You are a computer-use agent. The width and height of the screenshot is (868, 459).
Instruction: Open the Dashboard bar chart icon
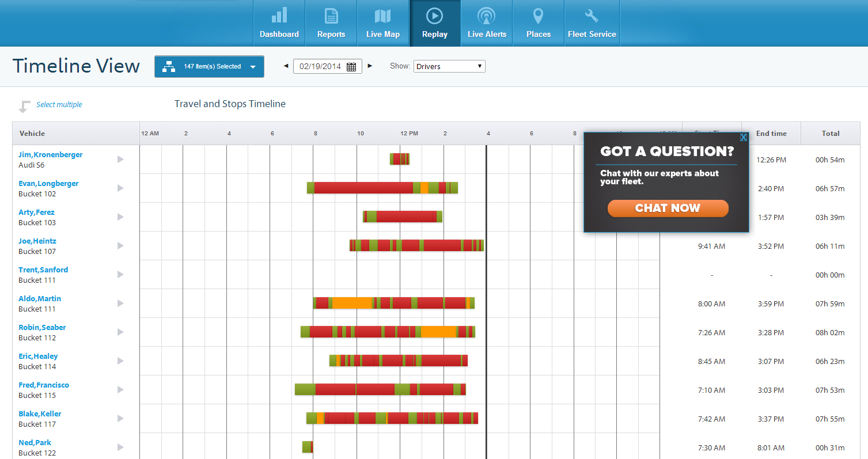[279, 16]
